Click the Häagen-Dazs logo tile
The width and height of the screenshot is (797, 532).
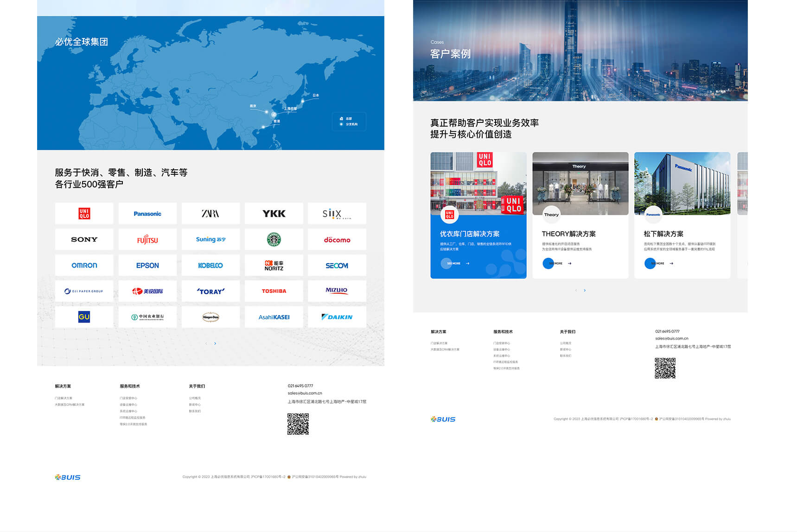pos(210,317)
